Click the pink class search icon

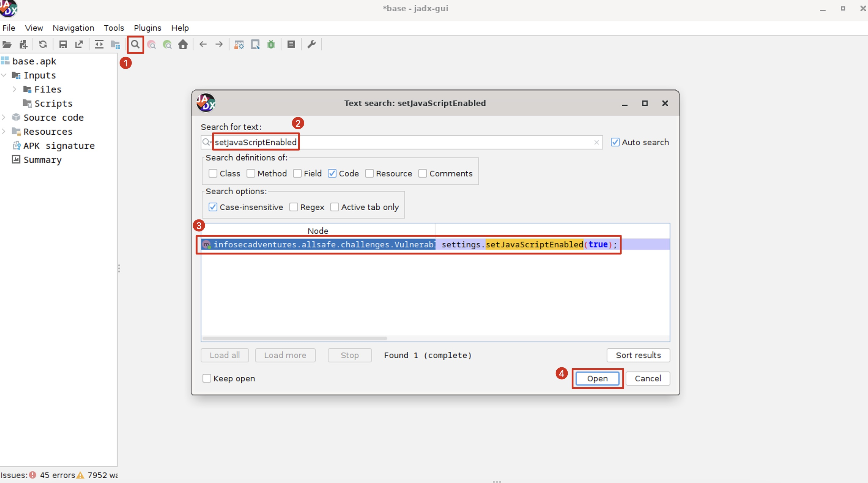[x=152, y=44]
